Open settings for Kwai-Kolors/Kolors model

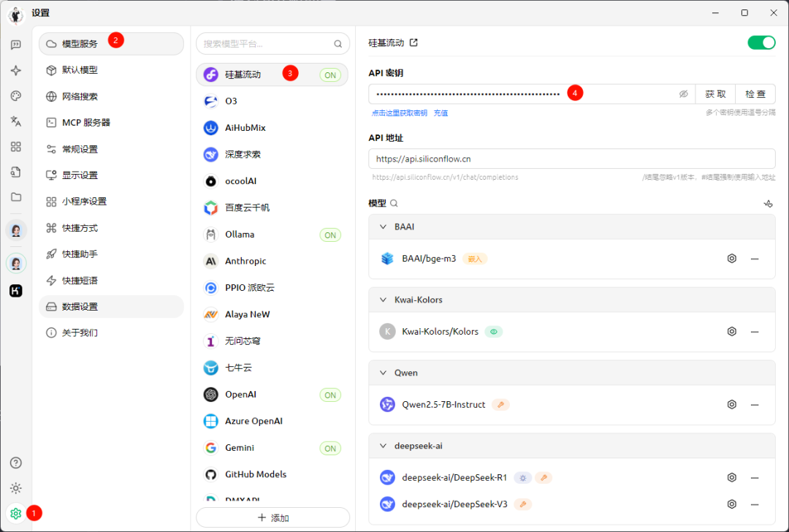731,332
